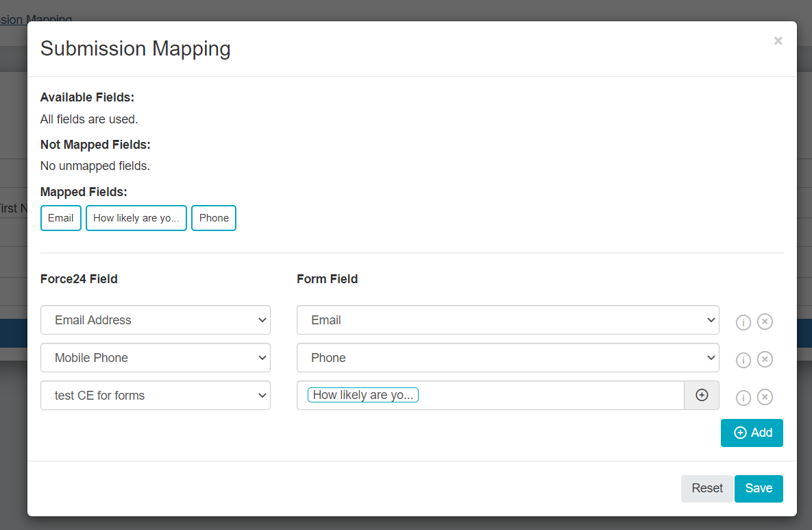Click the Reset button
Screen dimensions: 812x530
pos(707,489)
